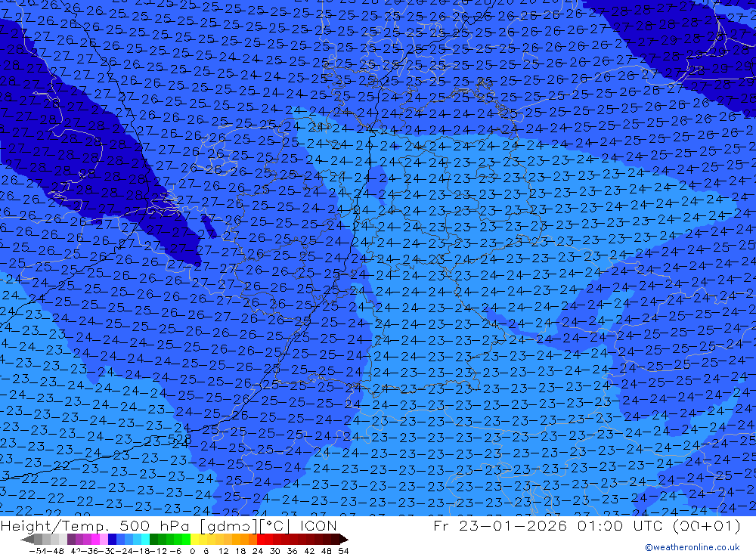This screenshot has height=554, width=756.
Task: Click the '01:00 UTC (00+01)' forecast time
Action: point(659,525)
